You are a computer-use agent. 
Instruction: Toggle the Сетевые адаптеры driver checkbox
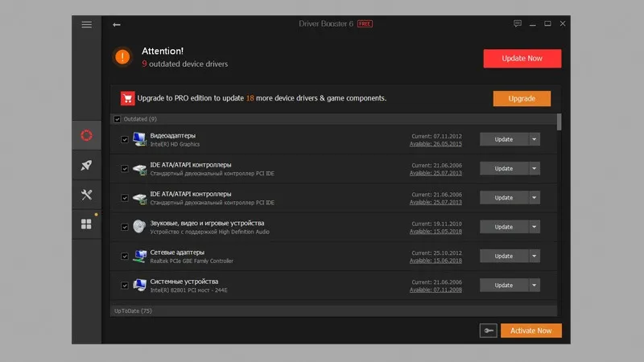125,256
